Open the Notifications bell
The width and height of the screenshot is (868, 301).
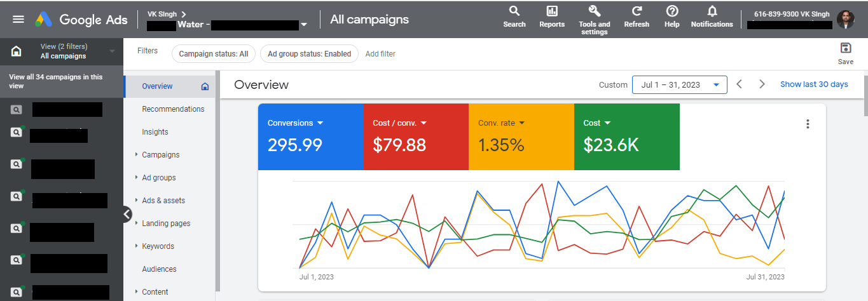click(712, 11)
